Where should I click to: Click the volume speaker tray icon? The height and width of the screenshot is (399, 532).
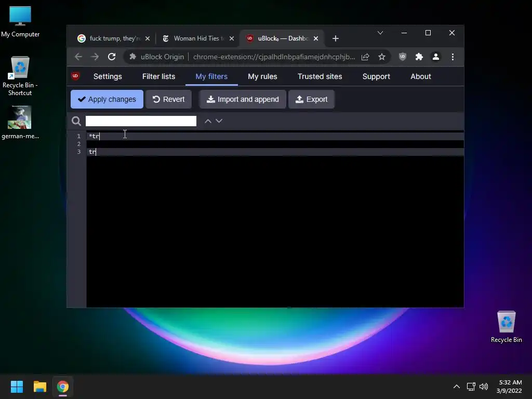pos(484,387)
